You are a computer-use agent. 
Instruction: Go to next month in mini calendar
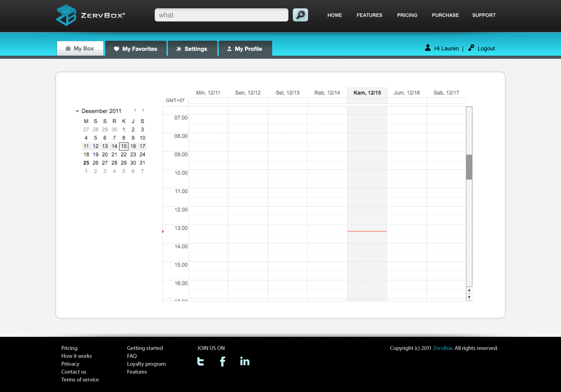pyautogui.click(x=143, y=110)
